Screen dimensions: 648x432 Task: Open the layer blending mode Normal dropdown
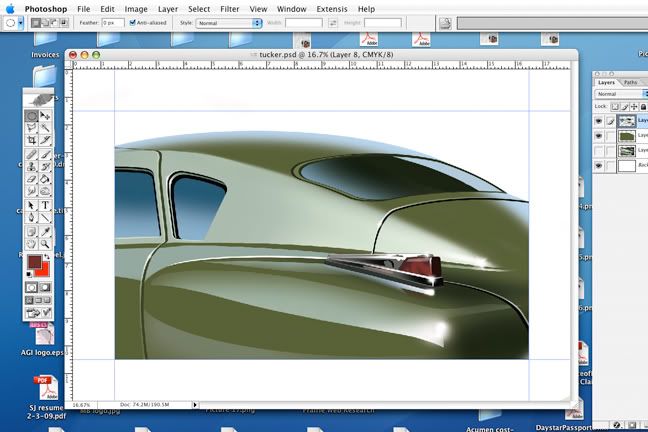coord(621,94)
